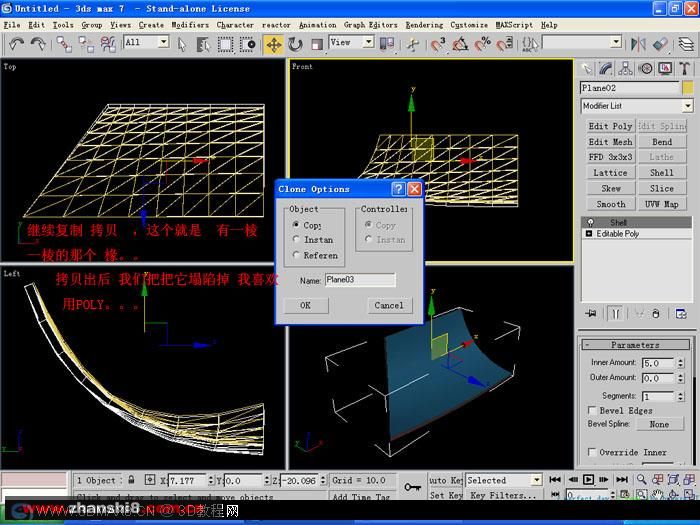Click the Play Animation button
The height and width of the screenshot is (525, 700).
588,480
